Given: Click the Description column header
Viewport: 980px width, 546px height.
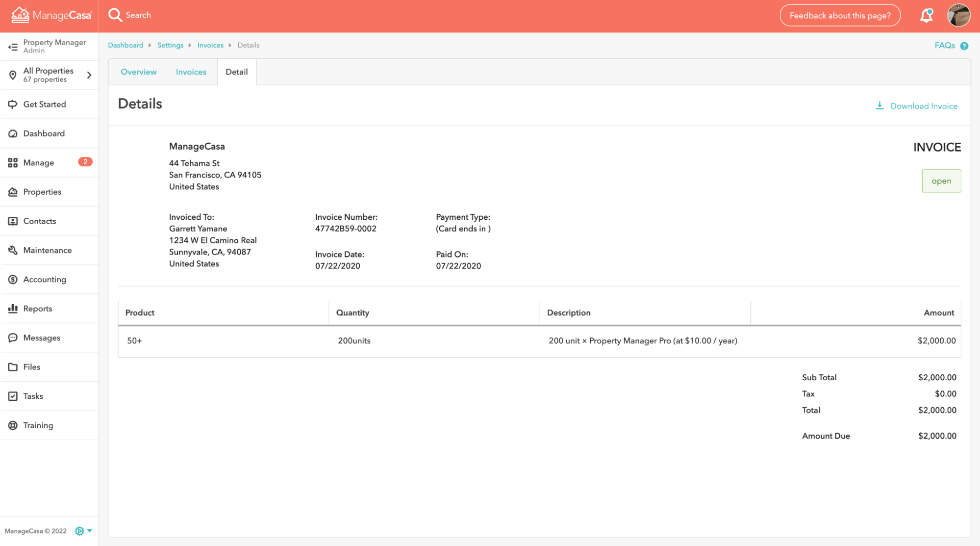Looking at the screenshot, I should 645,313.
